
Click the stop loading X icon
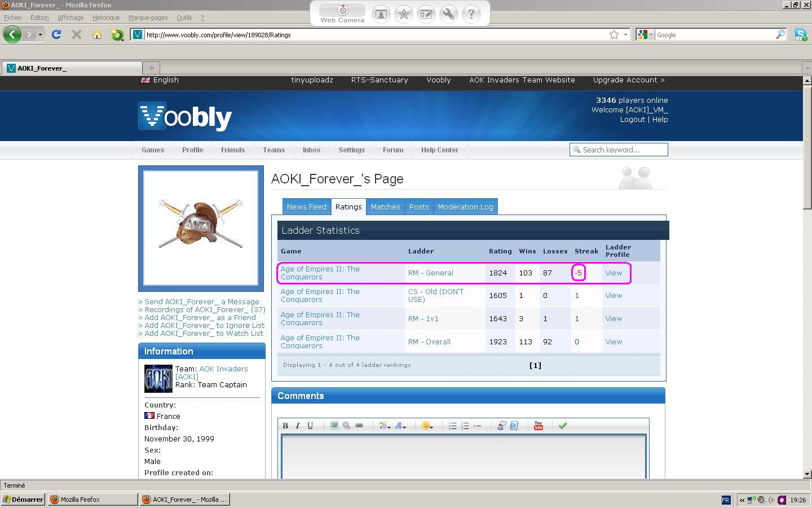(77, 34)
